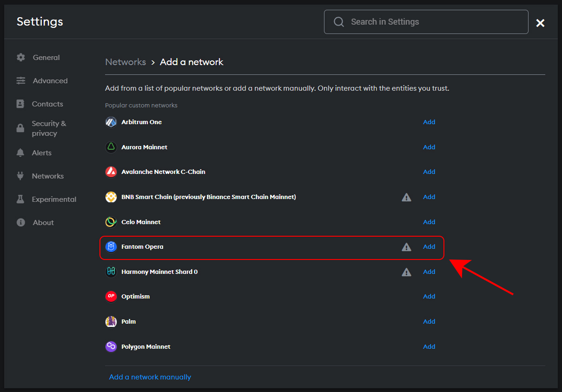Screen dimensions: 562x392
Task: Click the Alerts bell icon
Action: click(20, 153)
